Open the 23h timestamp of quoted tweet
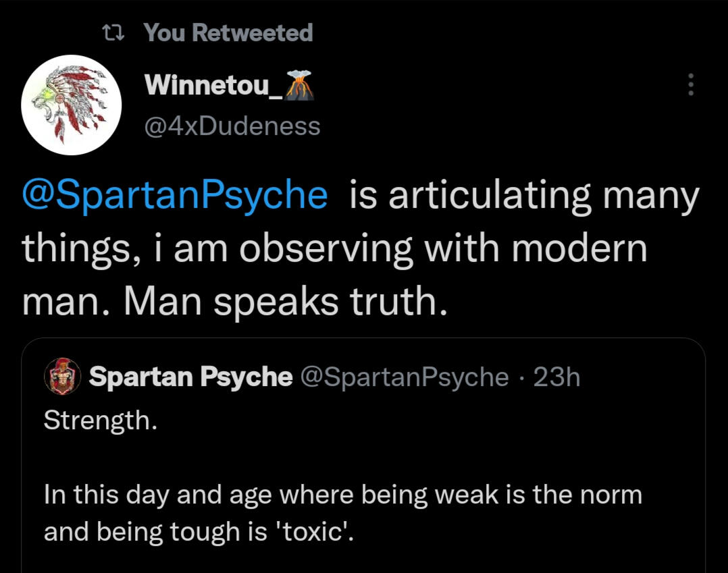 point(556,377)
